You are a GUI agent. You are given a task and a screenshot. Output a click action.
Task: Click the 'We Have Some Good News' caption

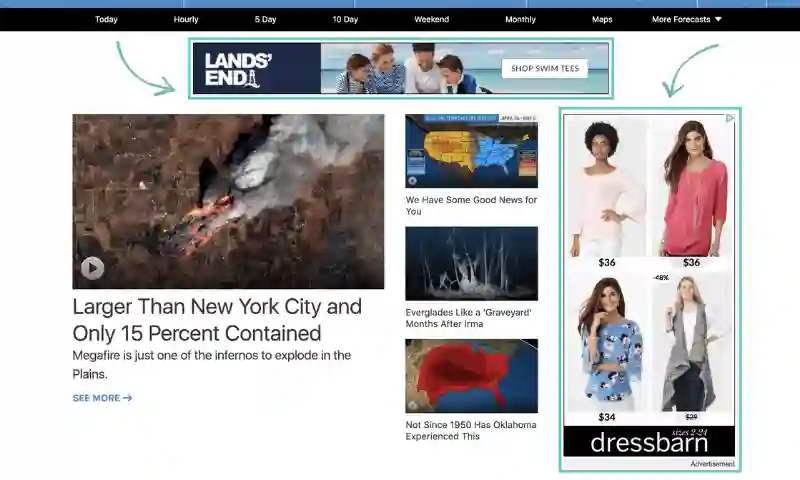tap(471, 205)
